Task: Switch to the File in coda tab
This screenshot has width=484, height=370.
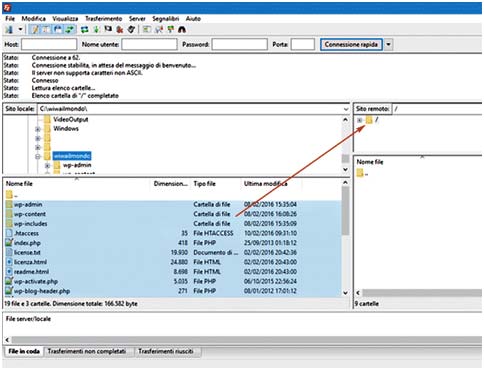Action: coord(24,351)
